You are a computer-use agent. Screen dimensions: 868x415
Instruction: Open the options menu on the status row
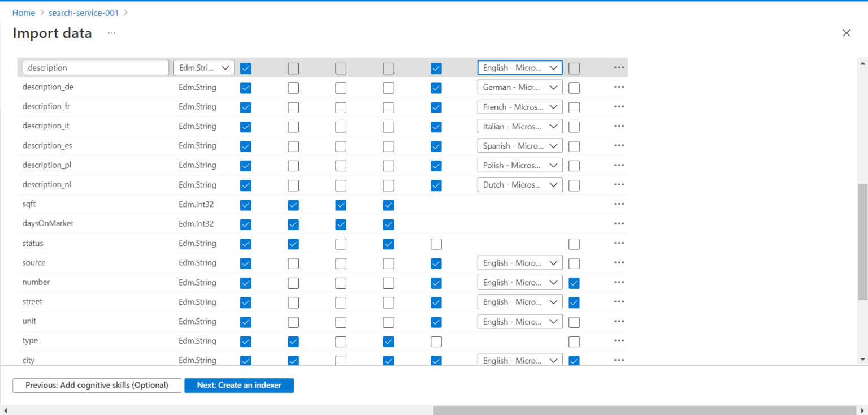[619, 243]
